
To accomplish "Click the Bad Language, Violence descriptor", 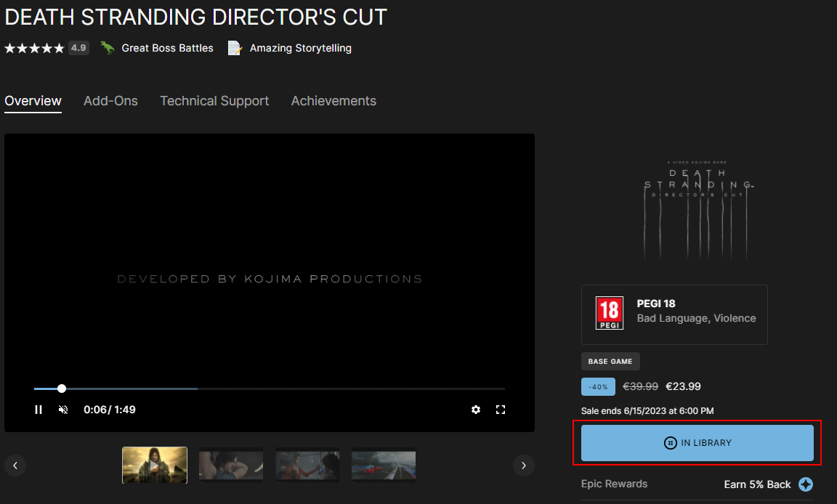I will click(696, 318).
